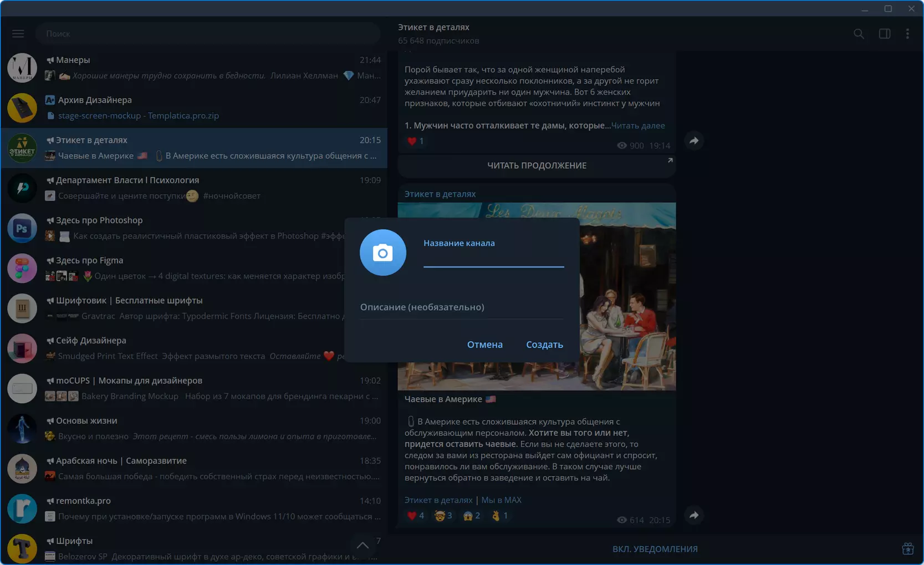Open the three-dot more options menu
Viewport: 924px width, 565px height.
tap(907, 34)
